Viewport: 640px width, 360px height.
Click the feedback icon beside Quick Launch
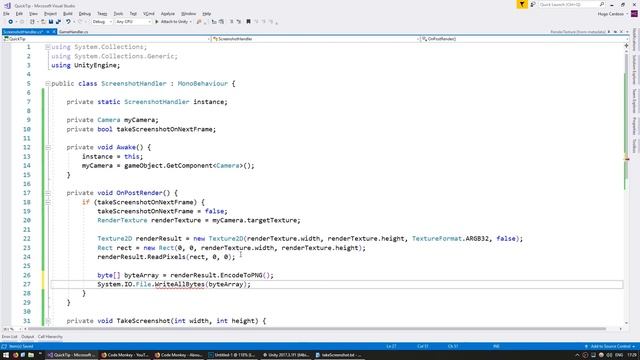tap(533, 4)
